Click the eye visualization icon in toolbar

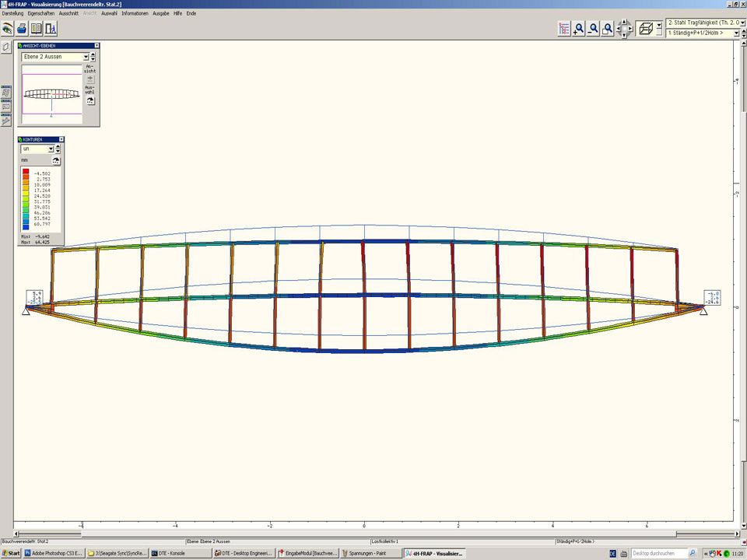pos(8,29)
